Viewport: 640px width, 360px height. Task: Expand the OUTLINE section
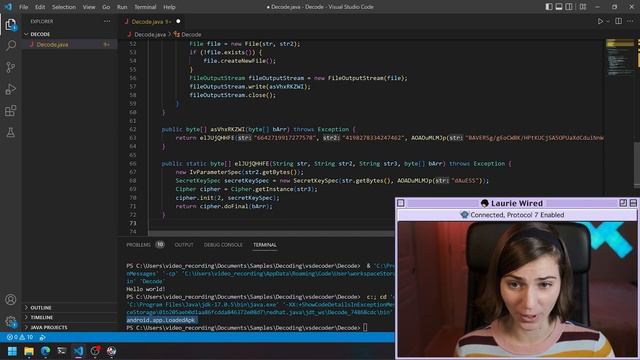pyautogui.click(x=41, y=307)
